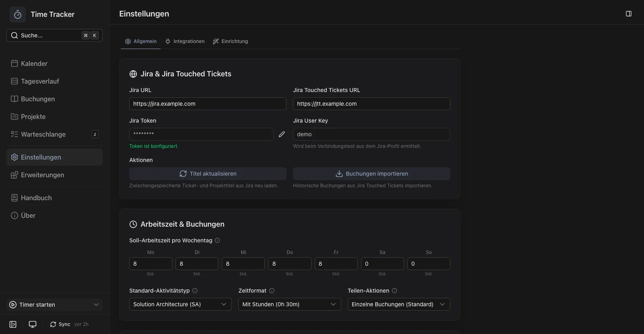
Task: Open Projekte in the sidebar
Action: [x=54, y=117]
